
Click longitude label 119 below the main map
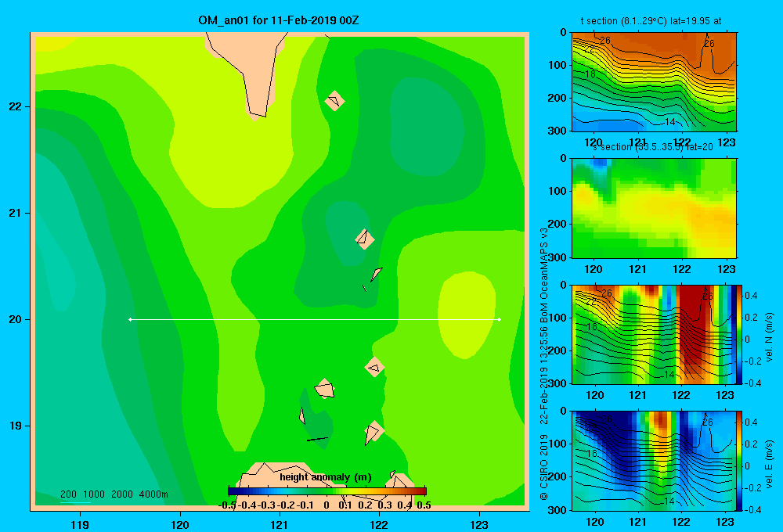(x=80, y=524)
